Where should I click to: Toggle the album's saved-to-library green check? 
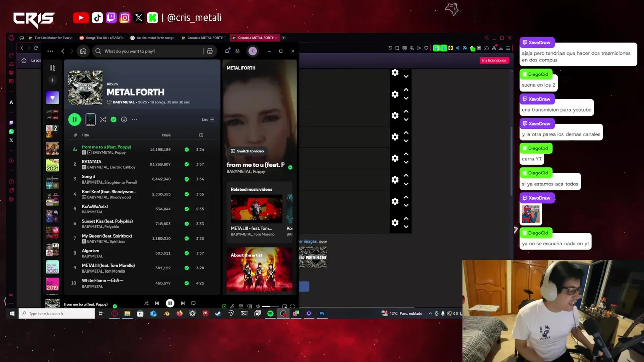pos(113,119)
